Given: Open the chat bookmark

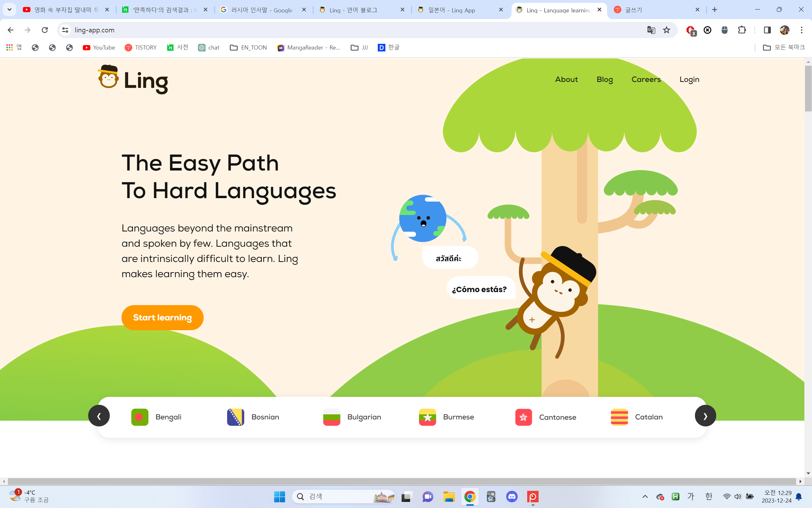Looking at the screenshot, I should [x=209, y=47].
